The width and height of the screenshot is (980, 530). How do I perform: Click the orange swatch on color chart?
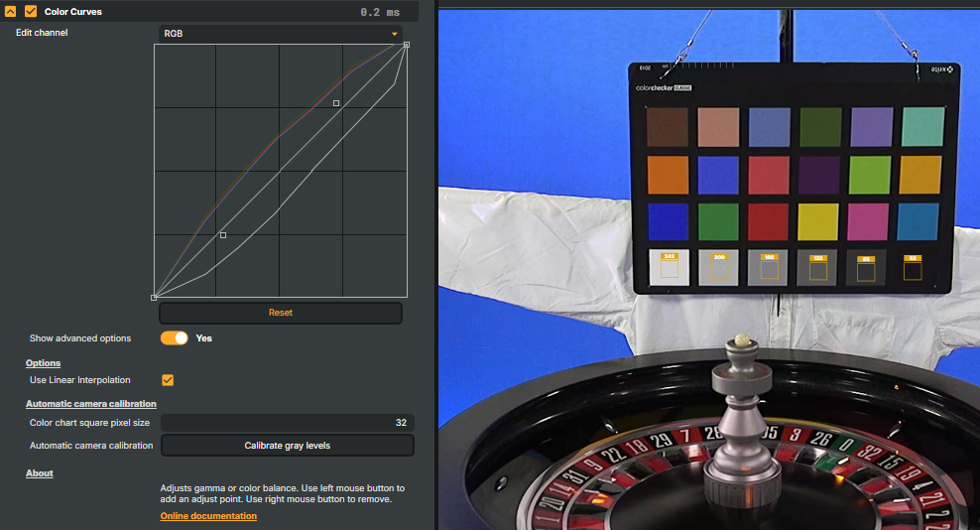pyautogui.click(x=668, y=176)
